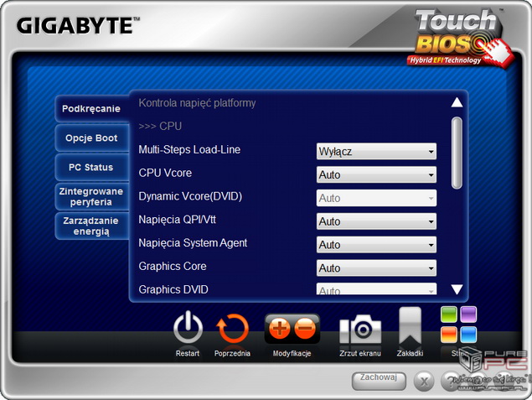The image size is (532, 400).
Task: Switch to the Opcje Boot tab
Action: (91, 138)
